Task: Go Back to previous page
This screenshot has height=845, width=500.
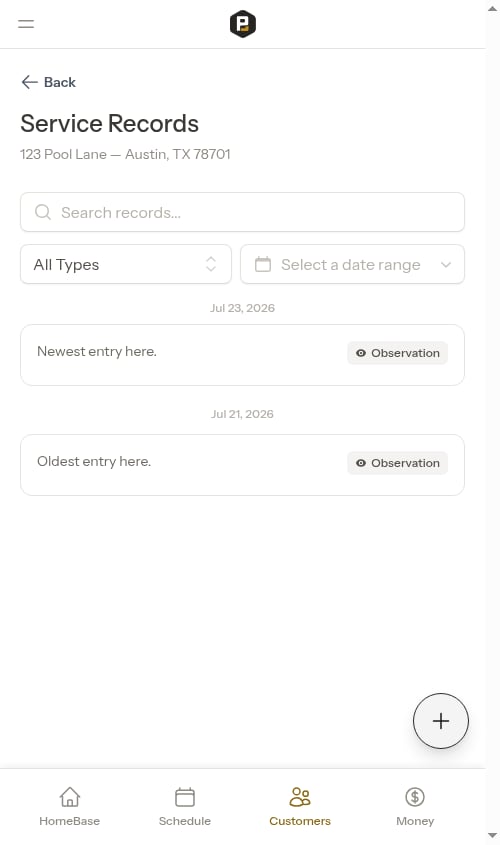Action: coord(48,82)
